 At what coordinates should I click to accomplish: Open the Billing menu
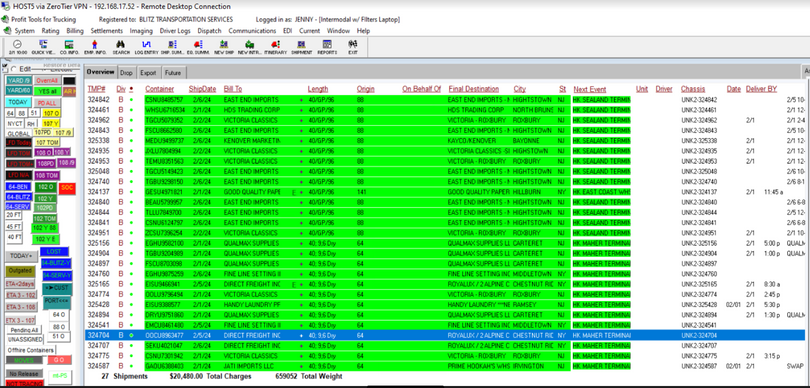pyautogui.click(x=75, y=31)
